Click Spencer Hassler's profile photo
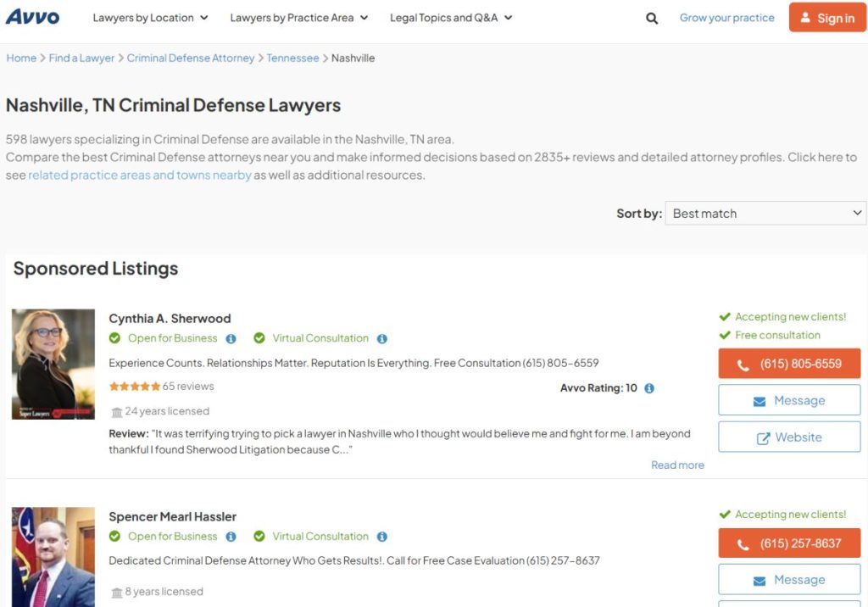 point(53,557)
